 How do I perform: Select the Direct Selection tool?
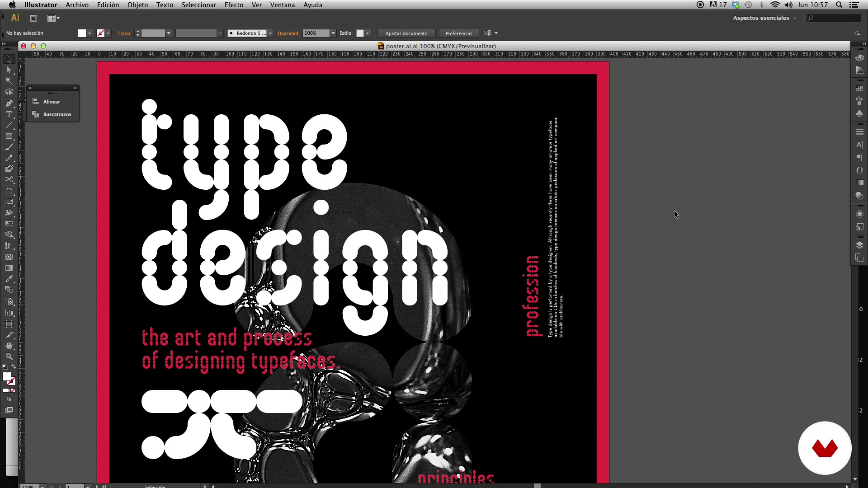[x=9, y=70]
